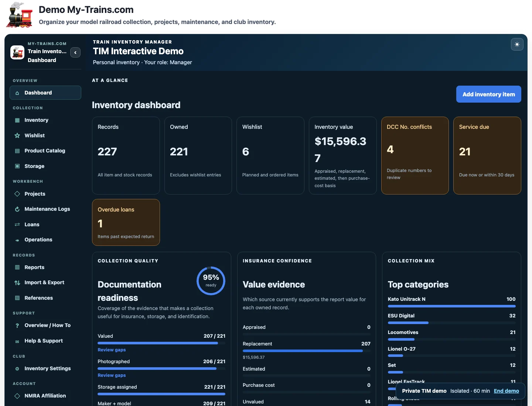
Task: Open the Overdue loans card
Action: (x=126, y=222)
